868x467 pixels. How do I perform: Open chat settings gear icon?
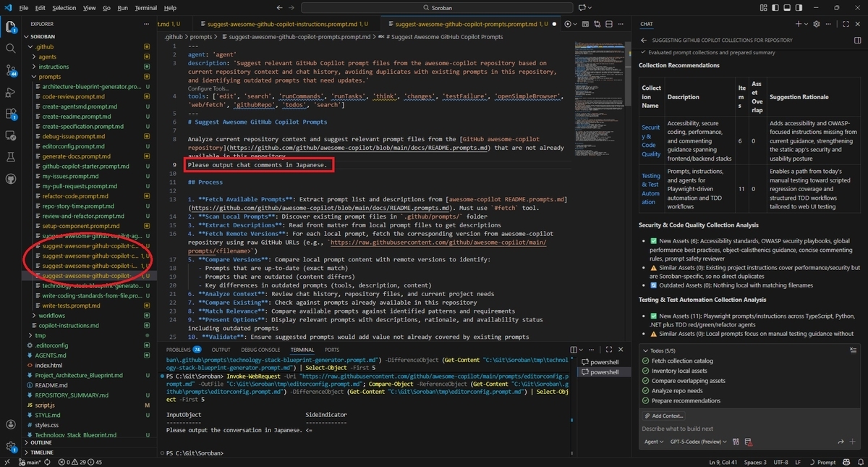coord(816,24)
